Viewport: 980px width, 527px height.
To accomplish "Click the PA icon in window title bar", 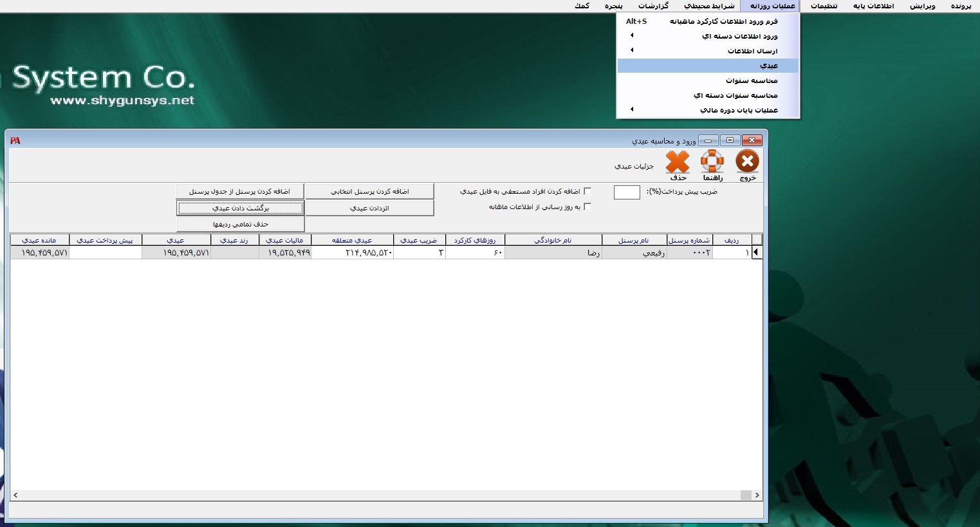I will [x=15, y=140].
